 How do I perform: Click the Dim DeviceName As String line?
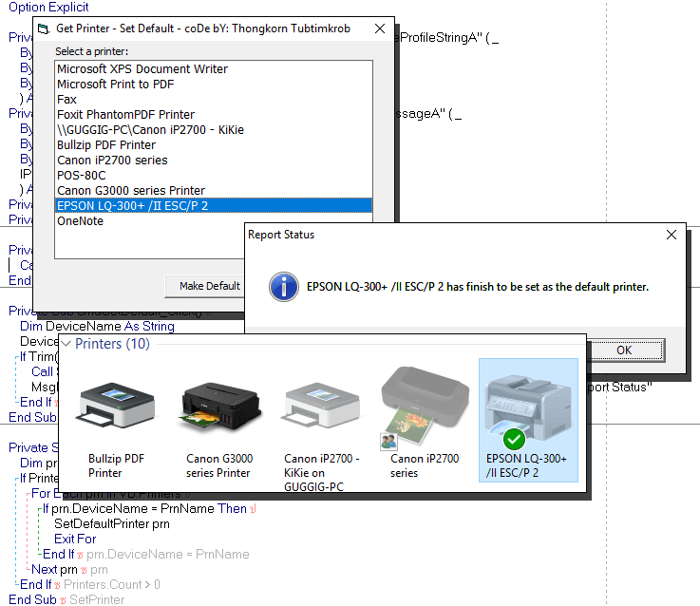pyautogui.click(x=97, y=327)
